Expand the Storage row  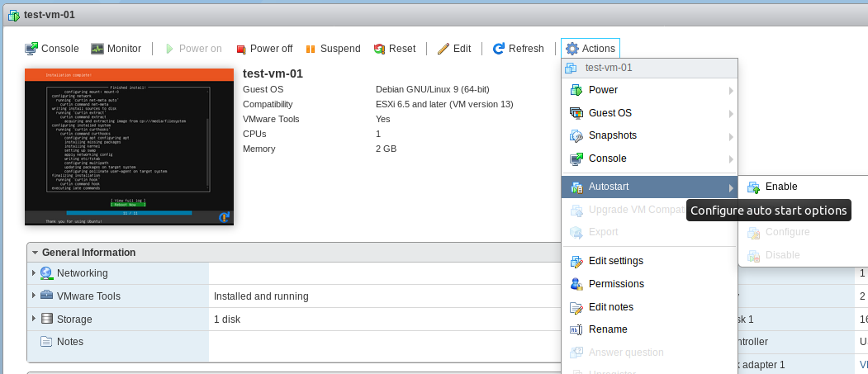[34, 319]
